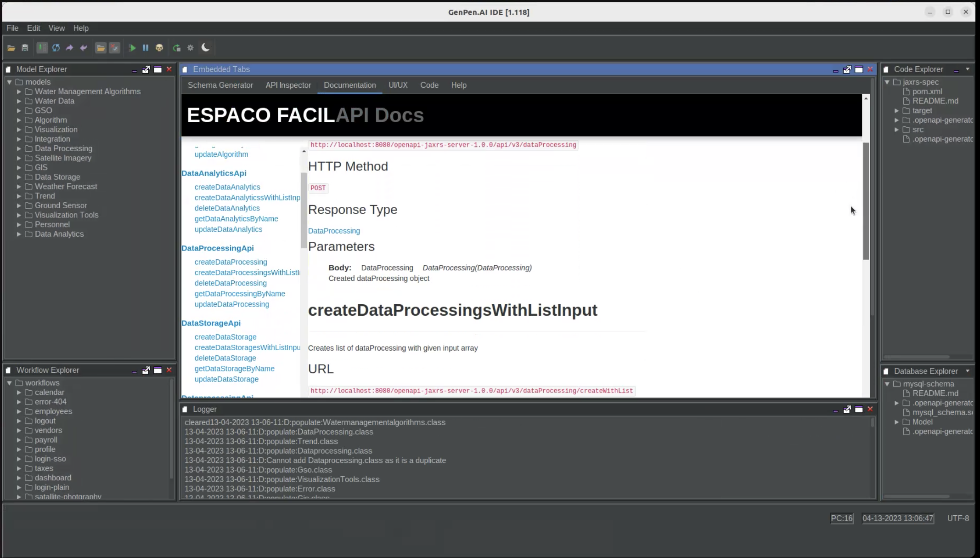Toggle dark mode with the moon icon
Image resolution: width=980 pixels, height=558 pixels.
pyautogui.click(x=206, y=47)
